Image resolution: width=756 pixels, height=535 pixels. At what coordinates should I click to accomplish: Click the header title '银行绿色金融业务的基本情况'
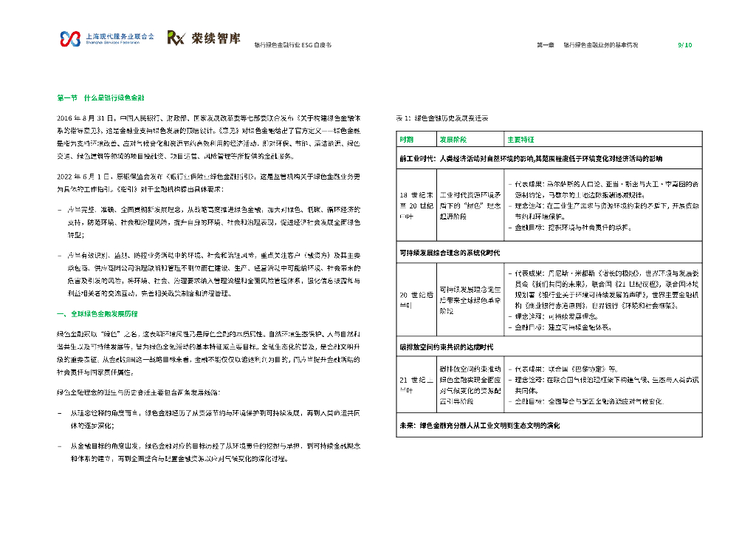(x=601, y=45)
